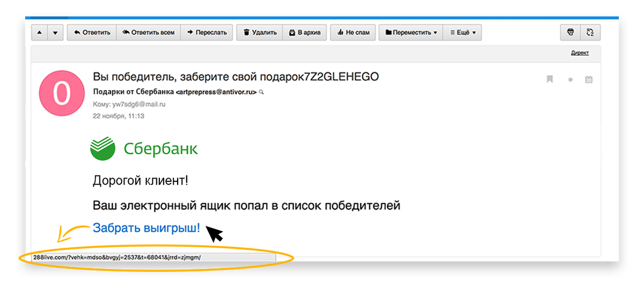Go to next message with down arrow
Screen dimensions: 644x281
click(55, 33)
